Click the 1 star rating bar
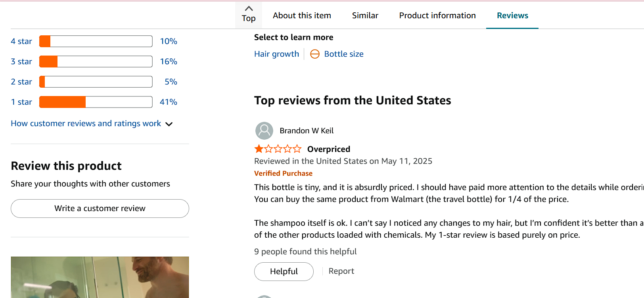Screen dimensions: 644x298 (x=96, y=102)
